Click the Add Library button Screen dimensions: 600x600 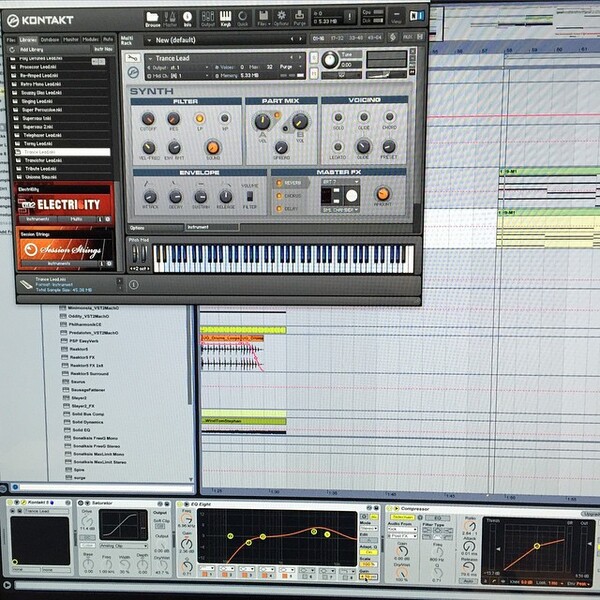(31, 50)
